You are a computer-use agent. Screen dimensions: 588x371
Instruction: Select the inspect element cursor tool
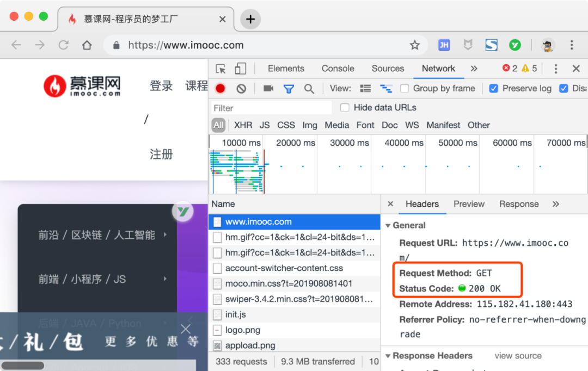pyautogui.click(x=220, y=69)
